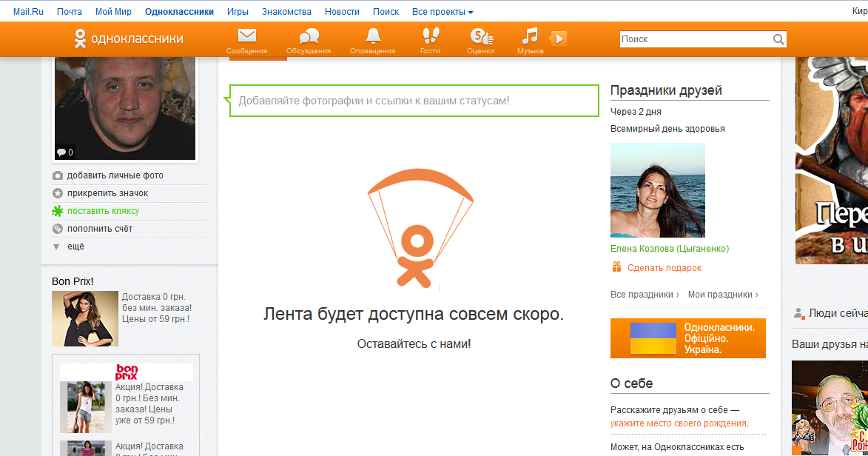Click добавить личные фото link
Screen dimensions: 868x456
[x=115, y=175]
